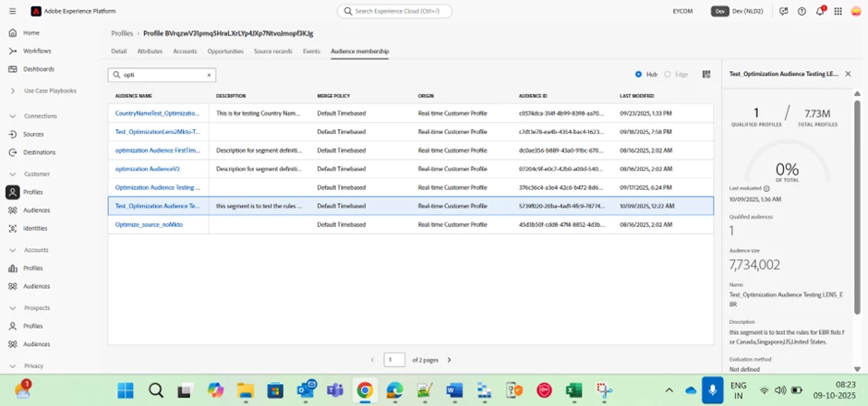Viewport: 868px width, 406px height.
Task: Click the Experience Cloud search box
Action: click(394, 11)
